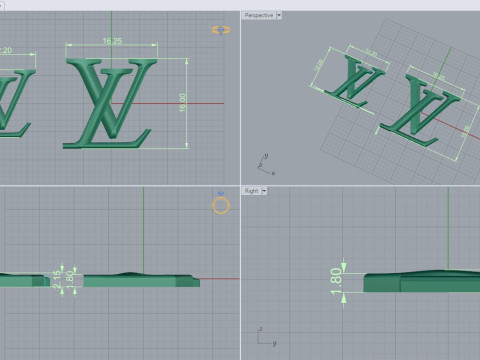
Task: Click the top-view ring icon in the upper-left viewport
Action: click(x=221, y=30)
